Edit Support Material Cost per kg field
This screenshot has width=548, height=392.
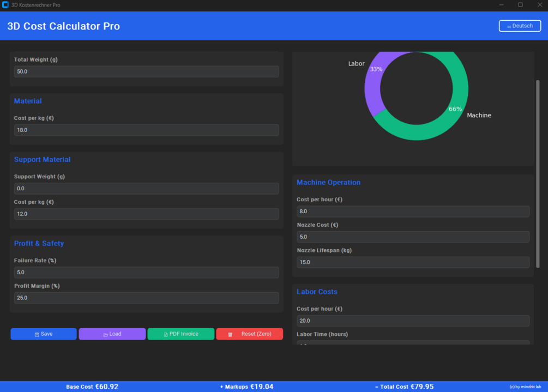pyautogui.click(x=147, y=214)
